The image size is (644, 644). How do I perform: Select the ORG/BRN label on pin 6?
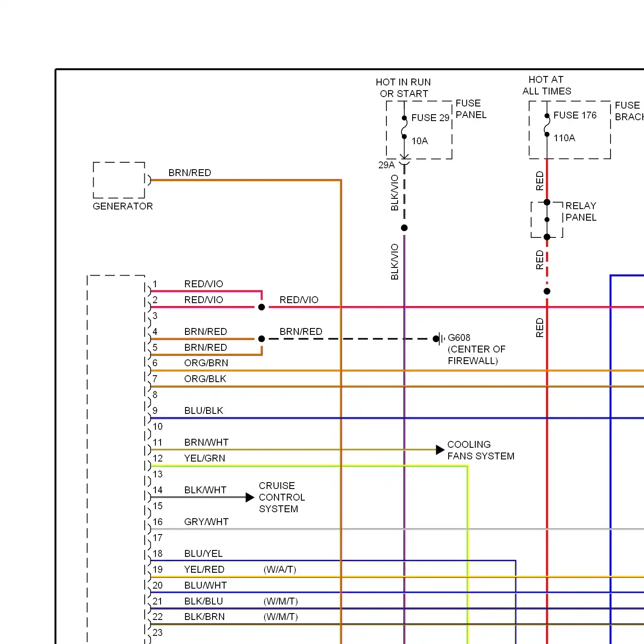[206, 363]
